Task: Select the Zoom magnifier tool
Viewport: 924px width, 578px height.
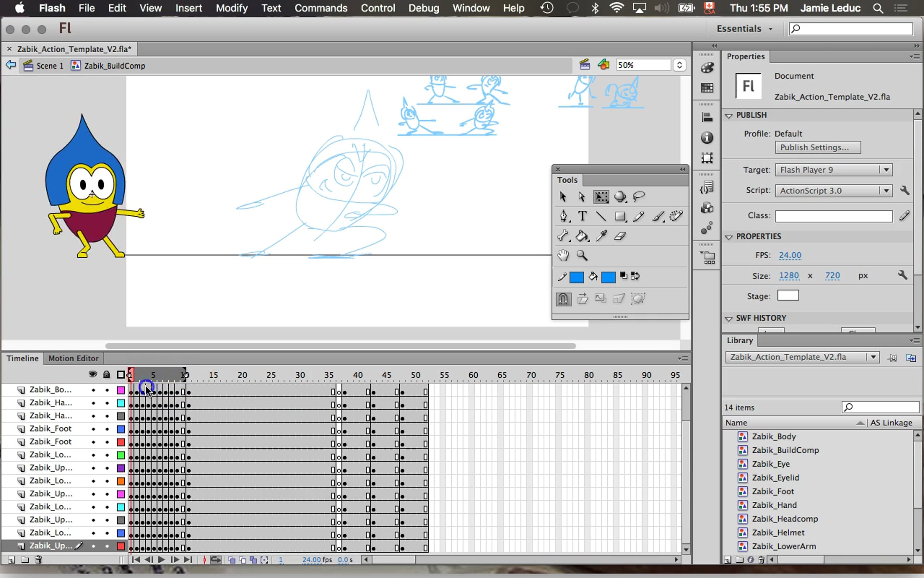Action: 582,255
